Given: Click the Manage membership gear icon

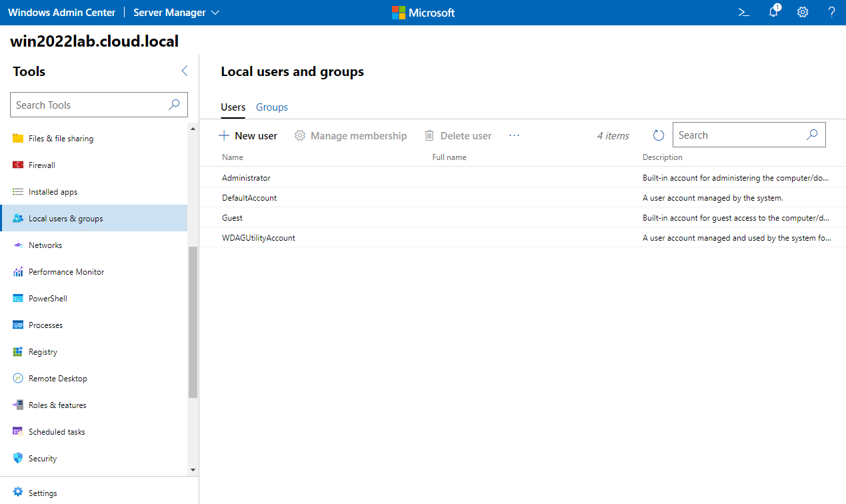Looking at the screenshot, I should pyautogui.click(x=300, y=135).
